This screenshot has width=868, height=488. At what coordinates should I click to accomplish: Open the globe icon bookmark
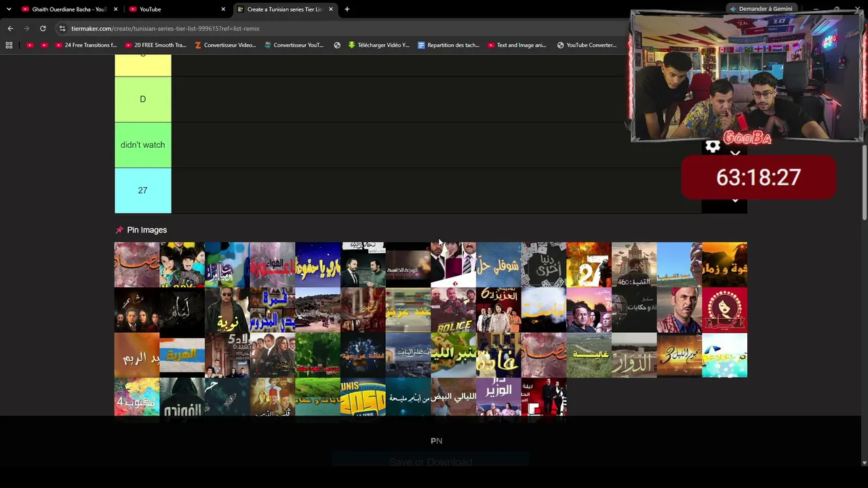(x=337, y=45)
